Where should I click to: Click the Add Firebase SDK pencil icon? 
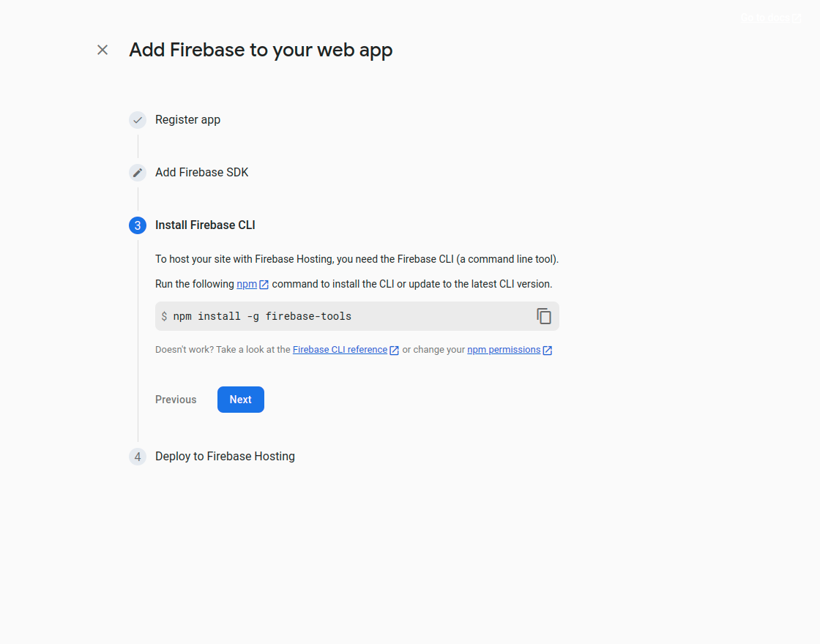point(138,173)
